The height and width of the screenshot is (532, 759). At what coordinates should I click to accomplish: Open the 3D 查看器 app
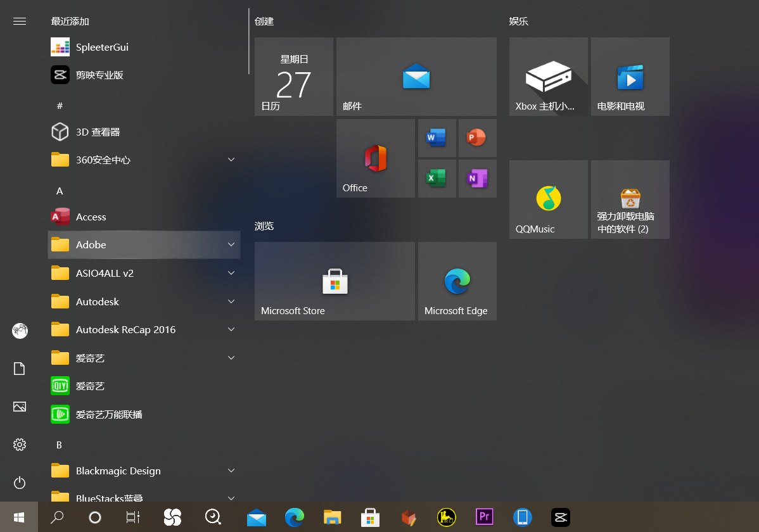[x=144, y=132]
